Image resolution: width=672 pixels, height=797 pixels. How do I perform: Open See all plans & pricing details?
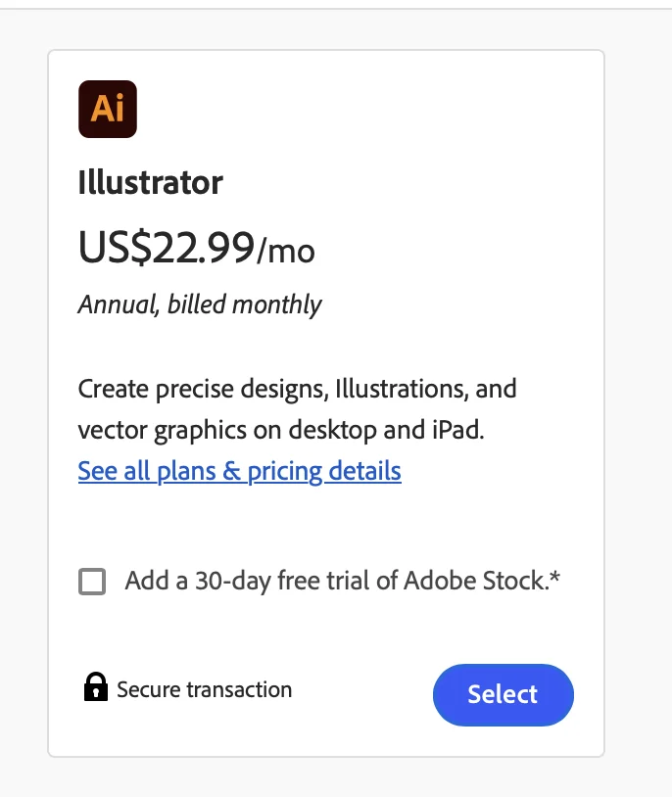tap(239, 471)
